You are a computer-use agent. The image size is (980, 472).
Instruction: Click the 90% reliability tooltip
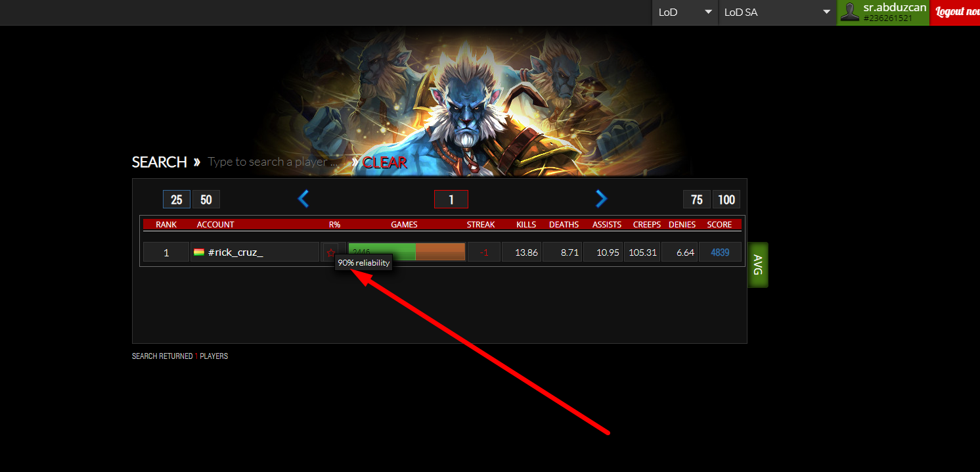pos(364,263)
